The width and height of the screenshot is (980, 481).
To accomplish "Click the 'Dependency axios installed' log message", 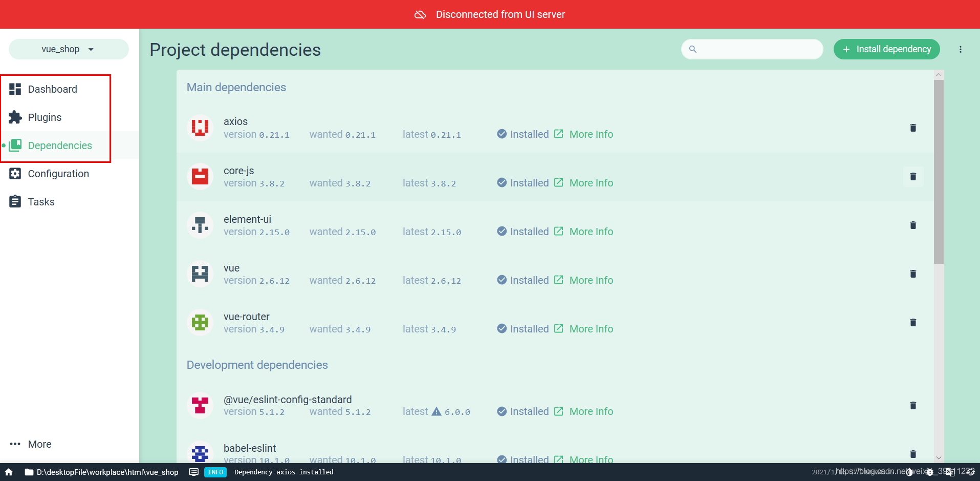I will pyautogui.click(x=284, y=472).
